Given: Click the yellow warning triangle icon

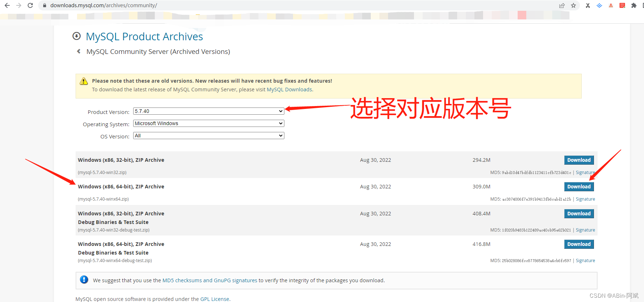Looking at the screenshot, I should pos(84,81).
